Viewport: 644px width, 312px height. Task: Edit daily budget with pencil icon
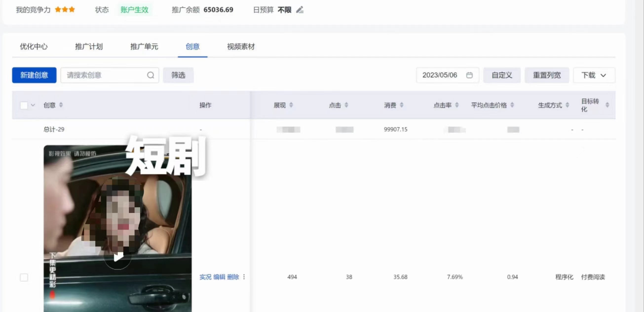tap(300, 10)
